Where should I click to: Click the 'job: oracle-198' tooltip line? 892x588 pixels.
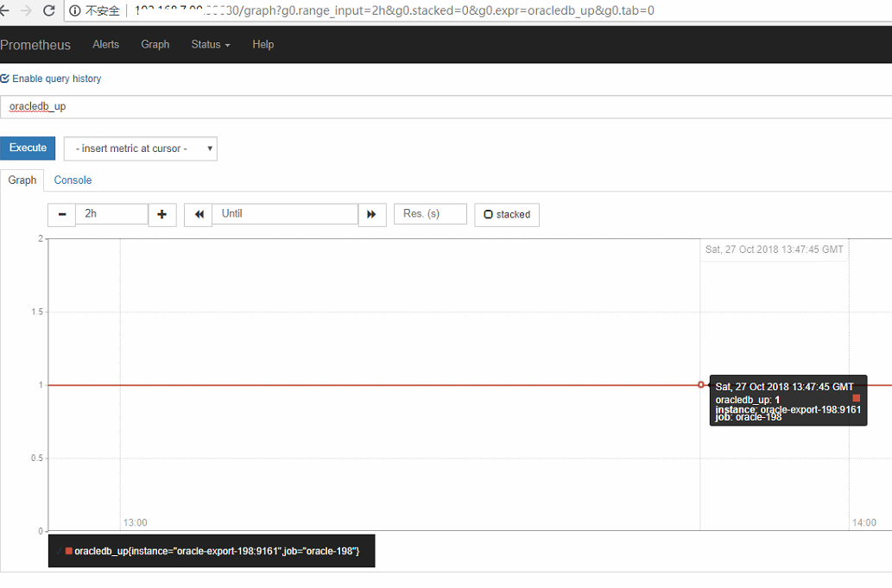pos(748,417)
